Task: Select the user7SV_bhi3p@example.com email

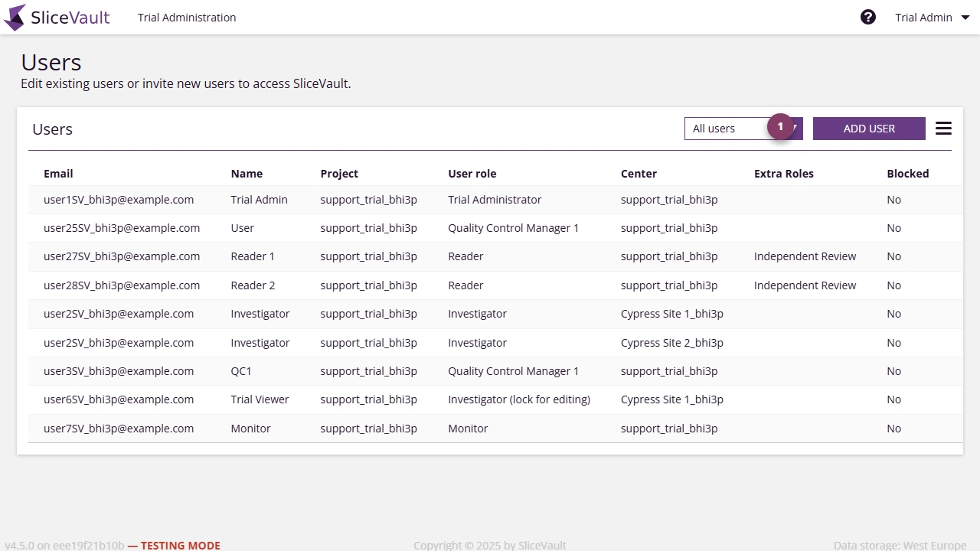Action: 119,429
